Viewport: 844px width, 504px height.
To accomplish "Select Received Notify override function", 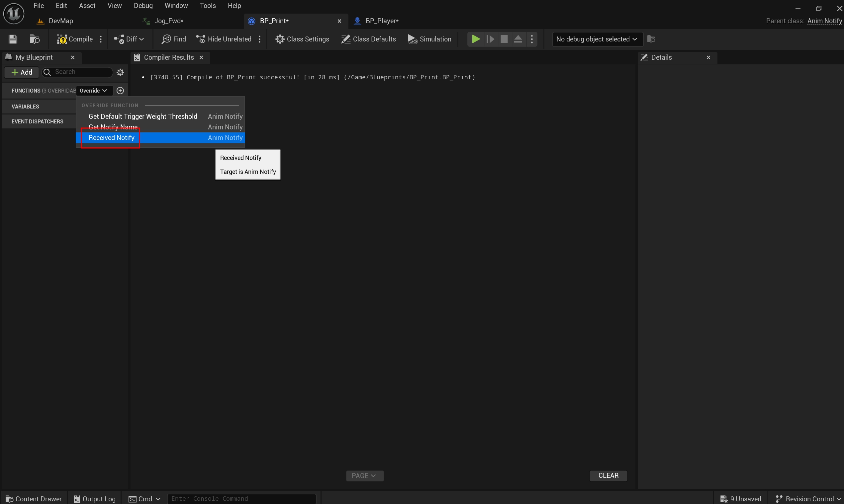I will pyautogui.click(x=112, y=138).
